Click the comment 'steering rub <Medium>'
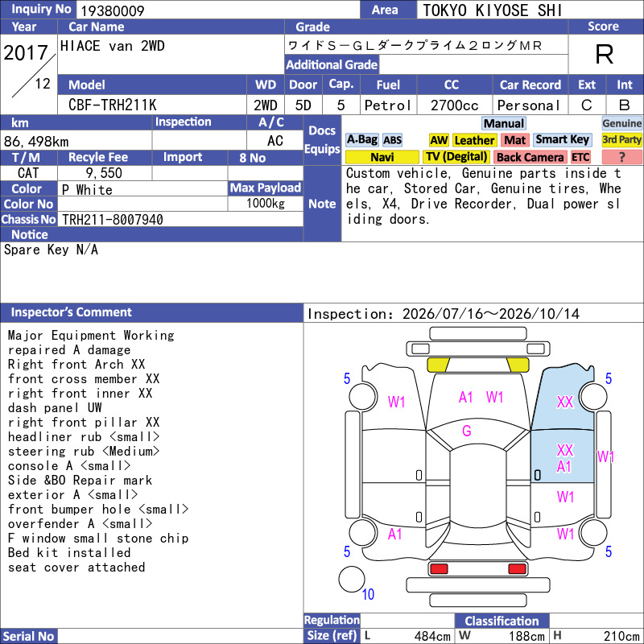 (x=84, y=452)
